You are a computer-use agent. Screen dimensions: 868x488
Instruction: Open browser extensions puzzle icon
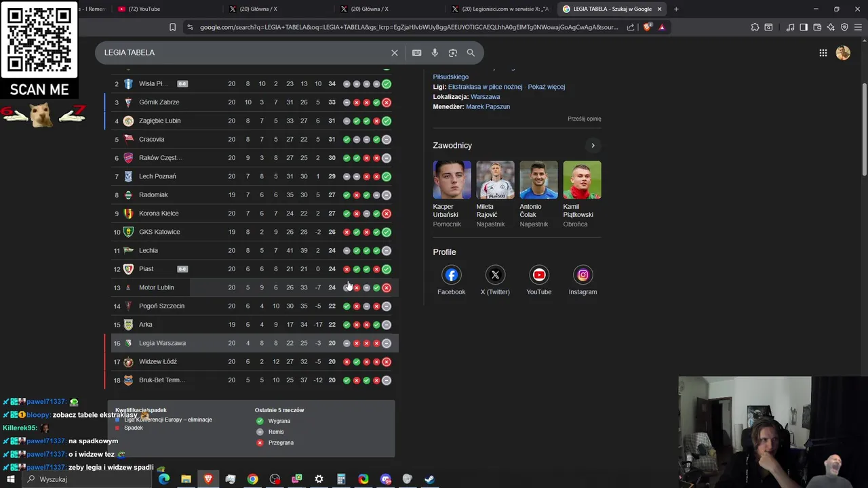click(x=755, y=27)
